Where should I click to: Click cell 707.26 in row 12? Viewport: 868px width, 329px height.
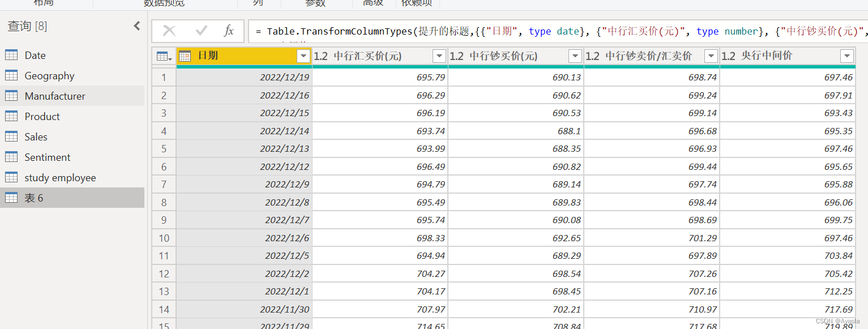652,274
